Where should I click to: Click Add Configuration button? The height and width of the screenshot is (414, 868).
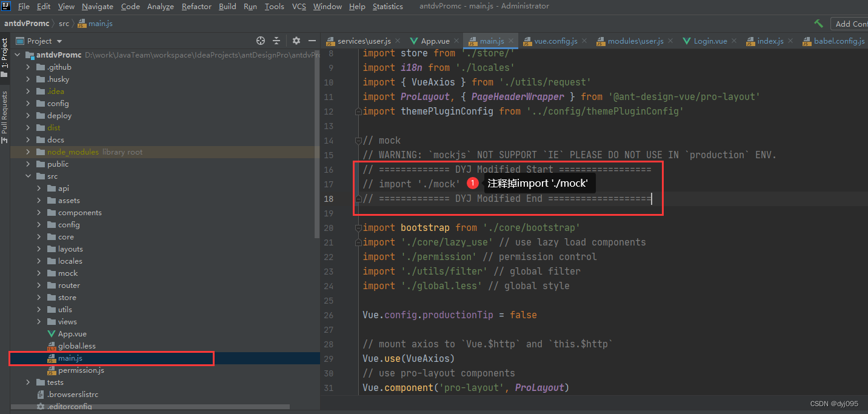pyautogui.click(x=850, y=24)
